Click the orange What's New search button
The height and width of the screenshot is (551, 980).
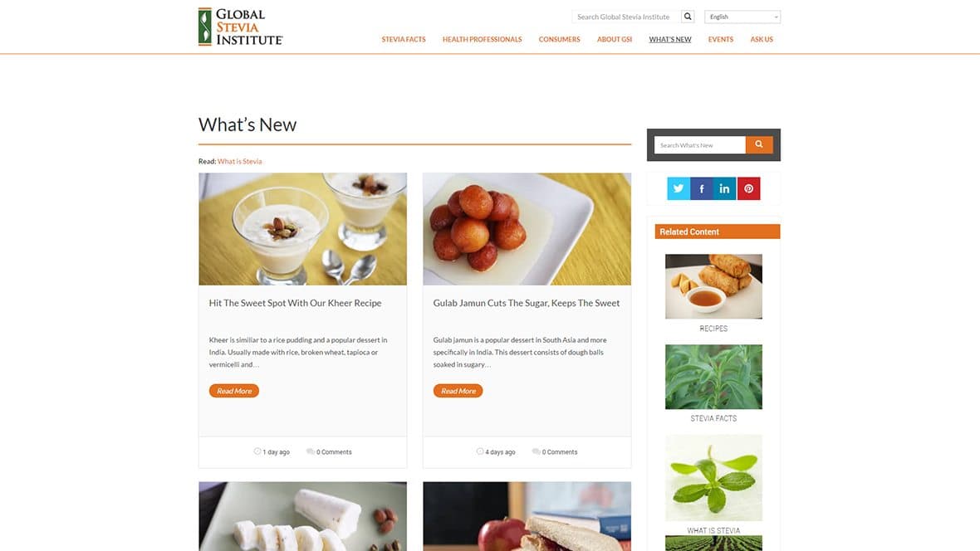coord(759,144)
